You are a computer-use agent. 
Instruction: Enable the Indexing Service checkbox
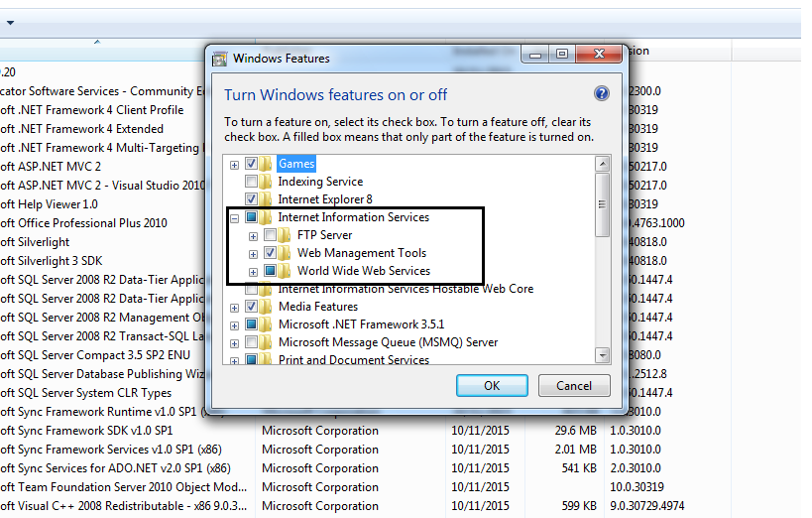251,182
